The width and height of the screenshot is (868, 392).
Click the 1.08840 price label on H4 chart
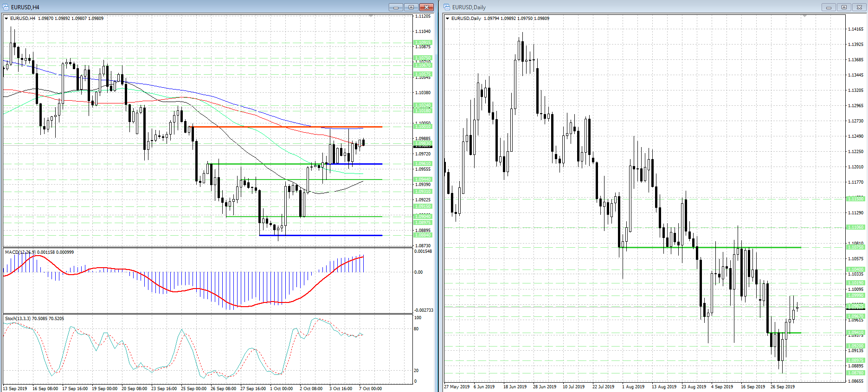(423, 235)
